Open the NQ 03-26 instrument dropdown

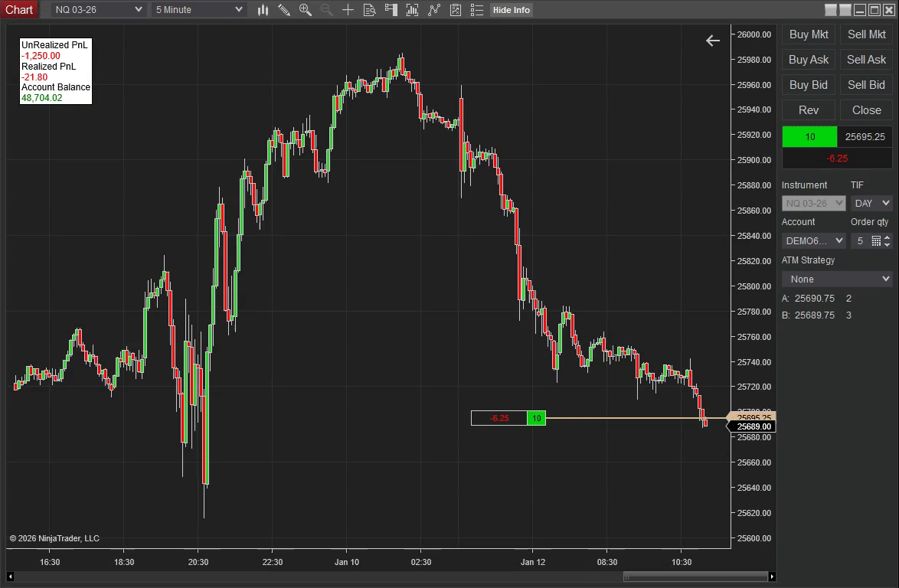pyautogui.click(x=99, y=10)
